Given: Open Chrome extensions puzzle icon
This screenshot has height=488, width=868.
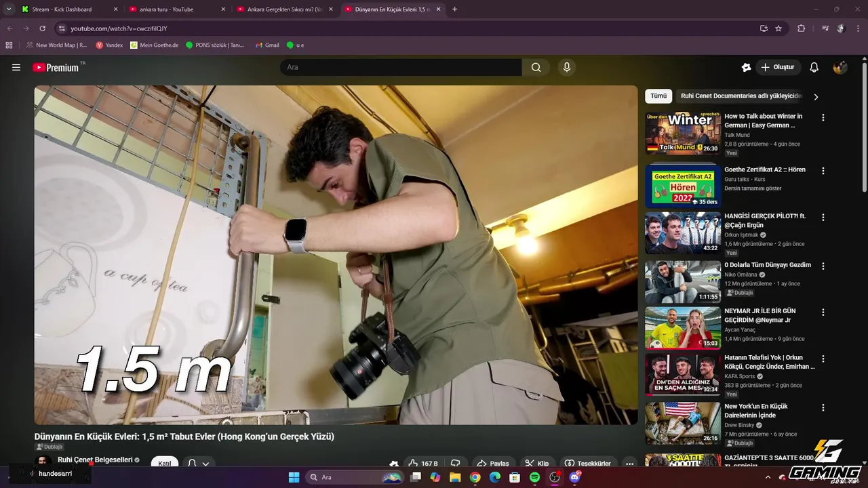Looking at the screenshot, I should (802, 28).
